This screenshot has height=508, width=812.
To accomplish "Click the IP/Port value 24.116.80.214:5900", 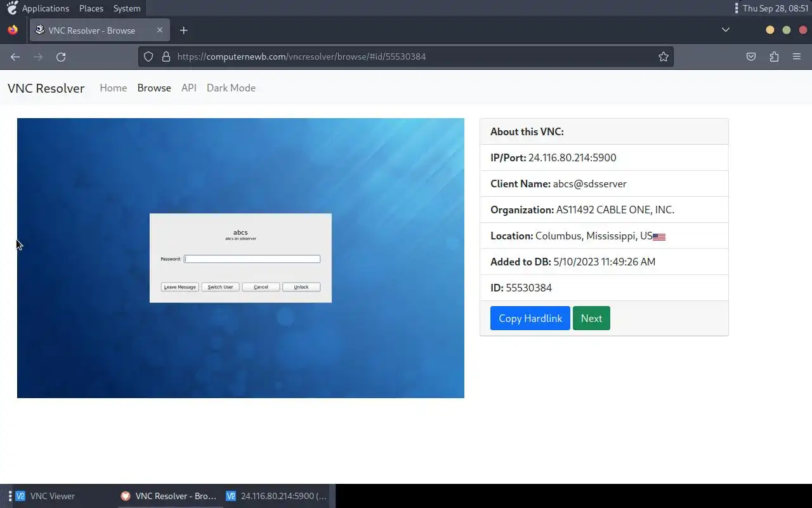I will 572,157.
